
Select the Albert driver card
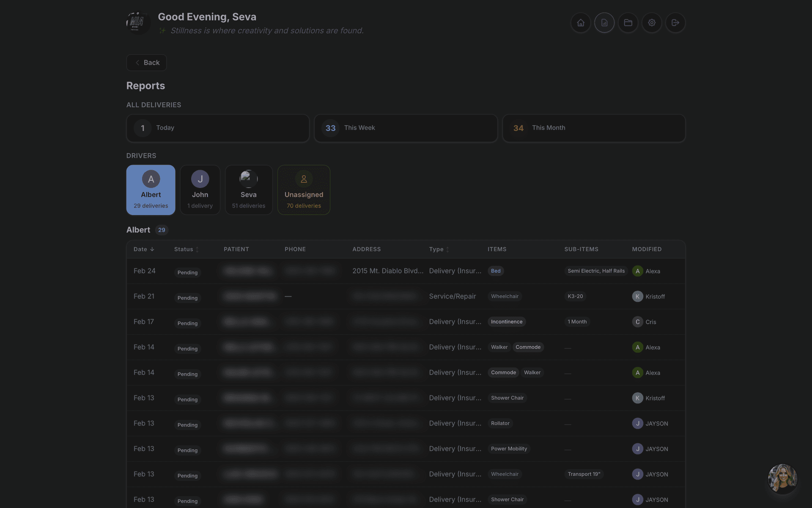click(x=151, y=190)
